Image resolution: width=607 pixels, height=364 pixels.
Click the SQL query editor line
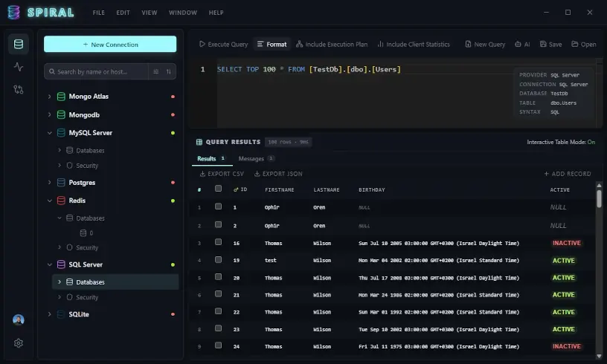pyautogui.click(x=309, y=70)
